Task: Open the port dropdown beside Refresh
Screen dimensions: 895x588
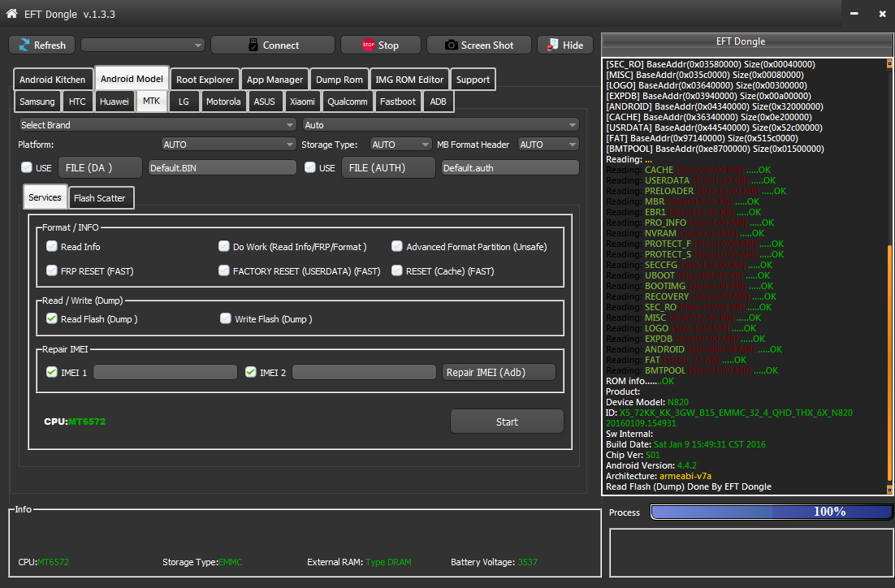Action: (143, 45)
